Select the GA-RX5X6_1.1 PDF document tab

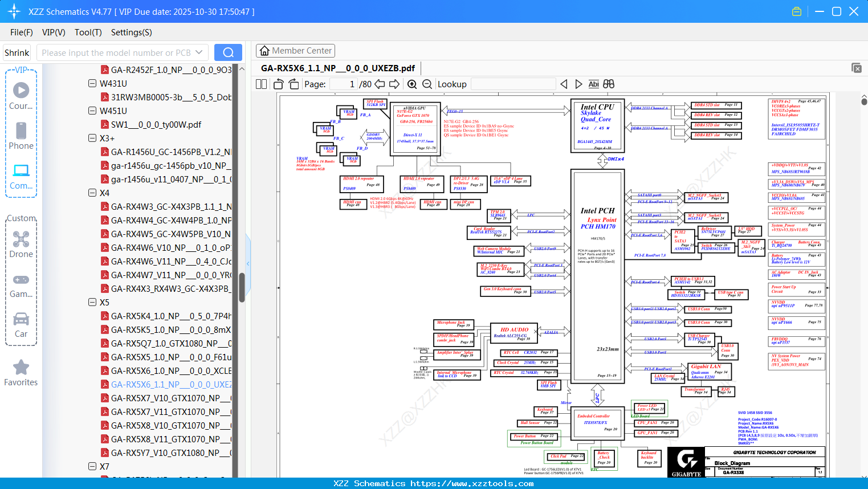coord(338,68)
